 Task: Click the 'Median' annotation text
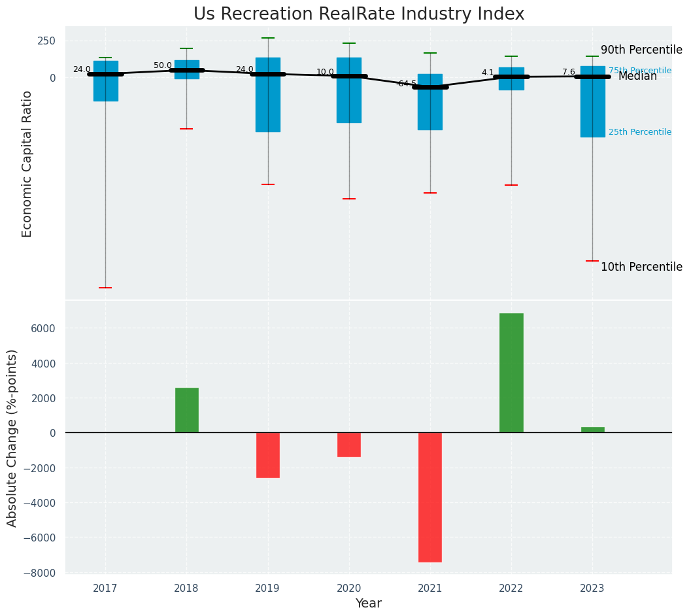coord(637,77)
